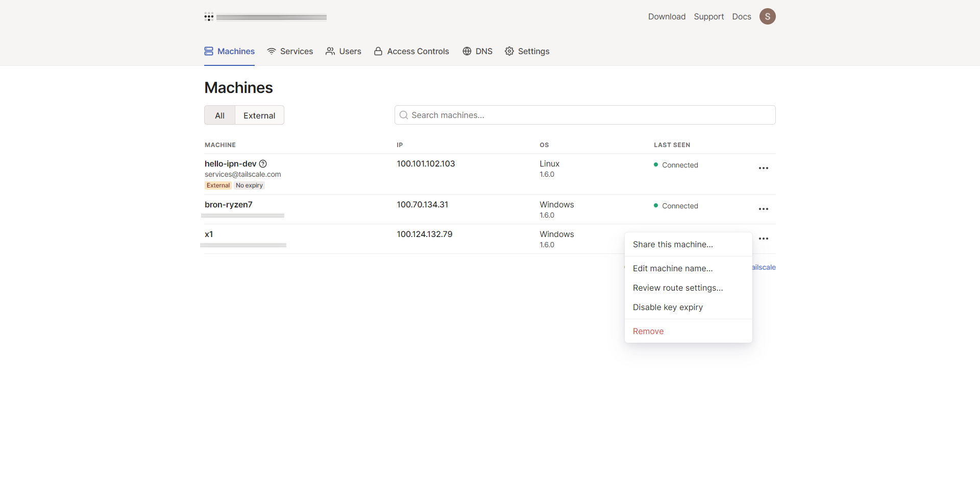Open the Download link
The height and width of the screenshot is (495, 980).
[667, 17]
